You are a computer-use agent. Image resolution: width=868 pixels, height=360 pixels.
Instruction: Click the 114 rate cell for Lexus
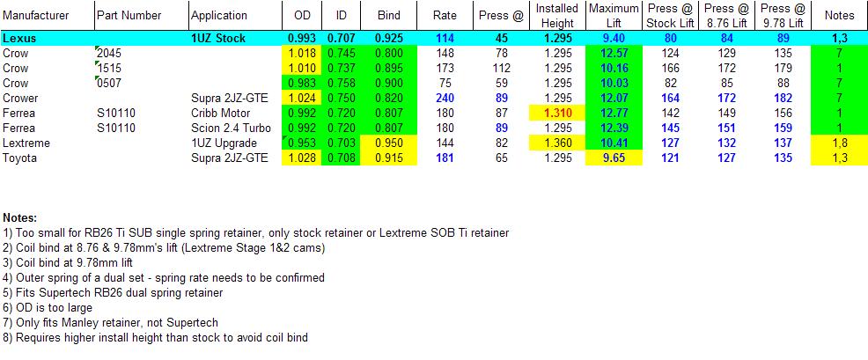tap(445, 39)
